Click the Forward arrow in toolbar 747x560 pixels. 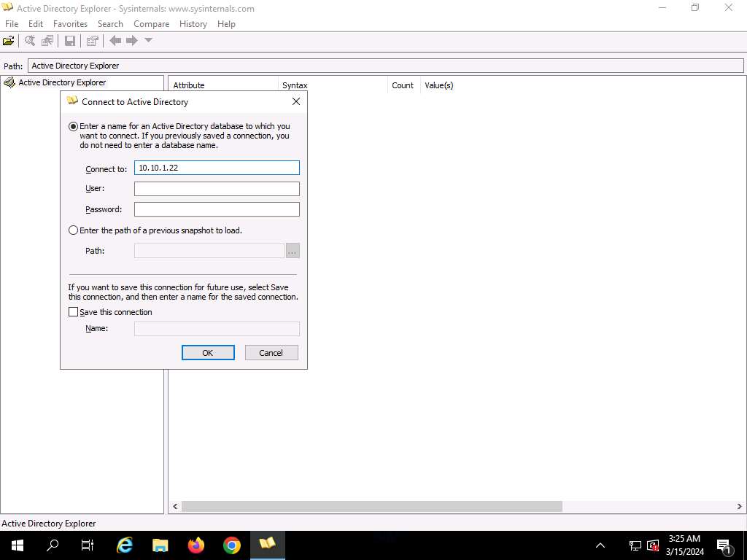tap(132, 41)
